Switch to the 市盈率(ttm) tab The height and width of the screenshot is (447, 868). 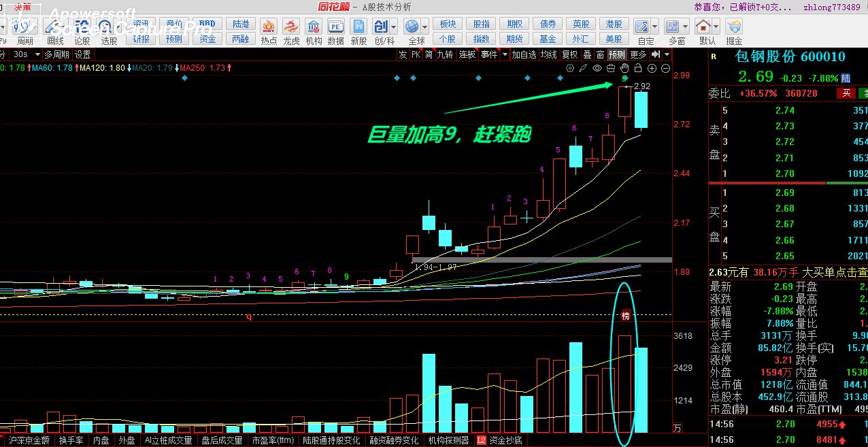[x=273, y=440]
